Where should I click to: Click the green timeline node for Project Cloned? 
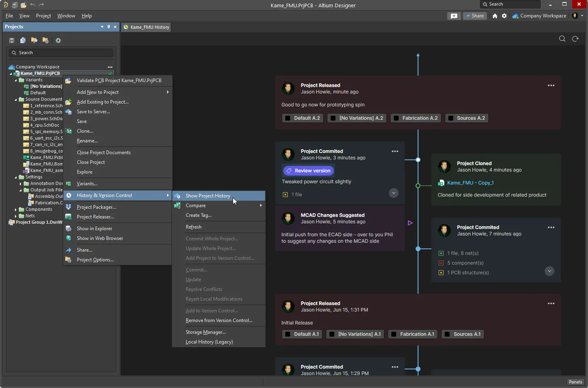pos(418,186)
